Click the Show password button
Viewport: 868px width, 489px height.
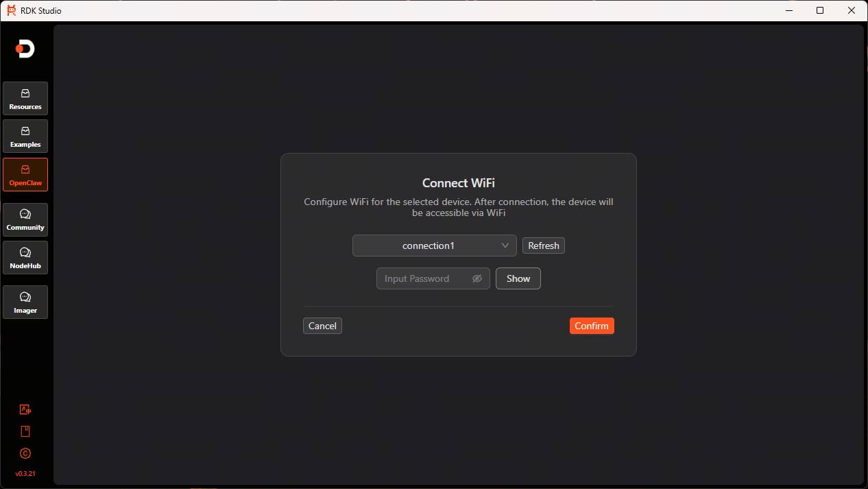point(518,278)
